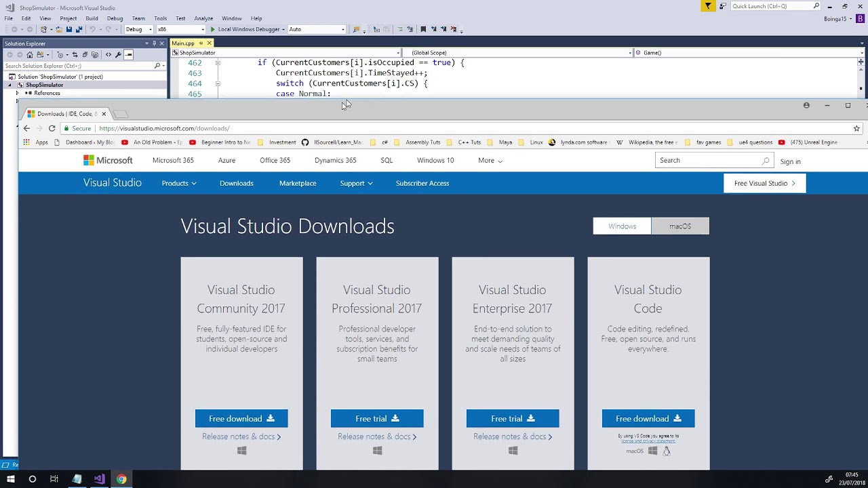The image size is (868, 488).
Task: Click Pin icon on Main.cpp tab
Action: point(201,43)
